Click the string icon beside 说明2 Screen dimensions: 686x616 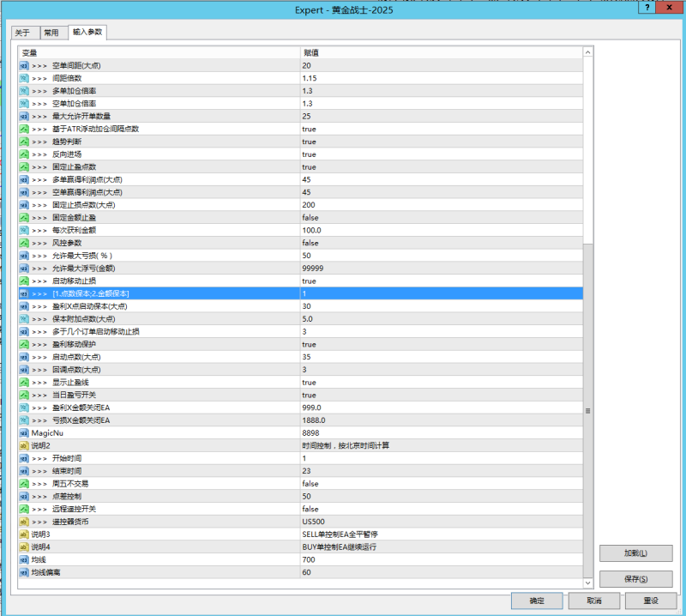(x=24, y=446)
